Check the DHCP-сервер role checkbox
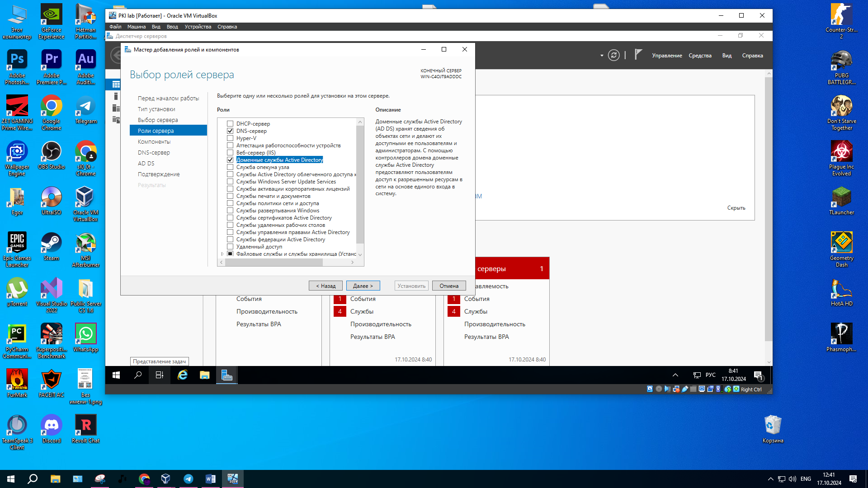Viewport: 868px width, 488px height. pyautogui.click(x=230, y=124)
